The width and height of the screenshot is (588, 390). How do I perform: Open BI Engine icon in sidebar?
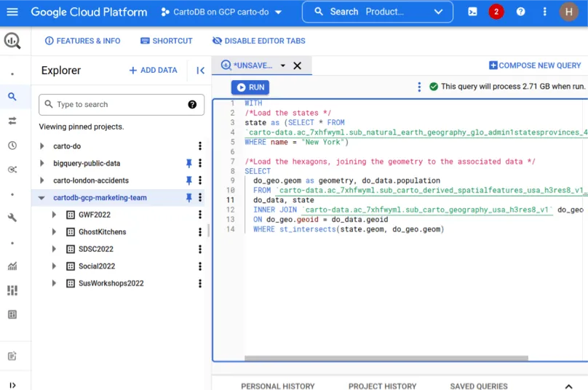click(x=12, y=314)
